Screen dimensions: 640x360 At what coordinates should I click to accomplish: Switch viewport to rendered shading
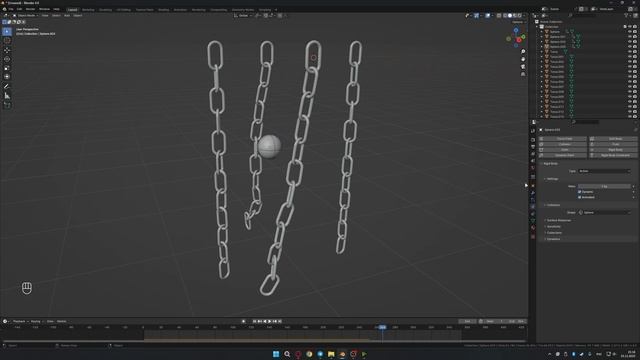520,16
